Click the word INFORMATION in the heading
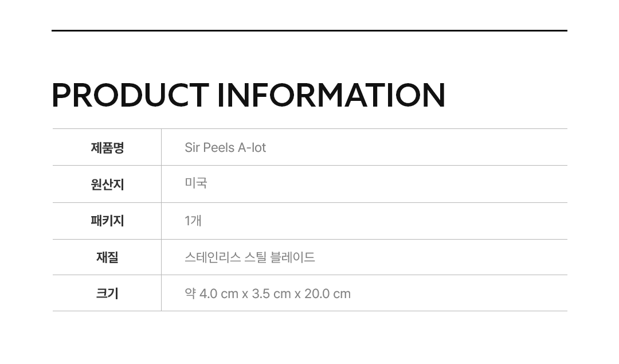Viewport: 619px width, 364px height. (331, 95)
